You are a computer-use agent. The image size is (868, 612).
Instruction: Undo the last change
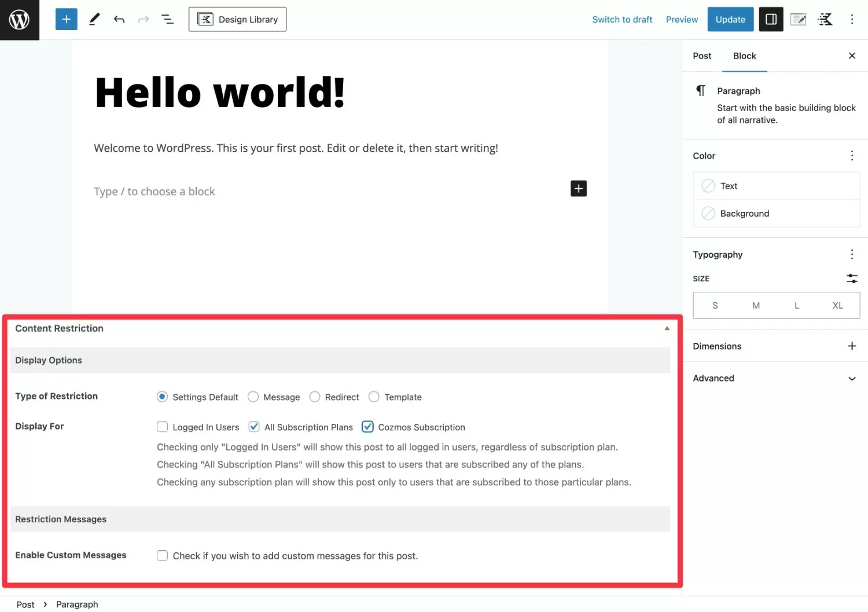point(119,20)
